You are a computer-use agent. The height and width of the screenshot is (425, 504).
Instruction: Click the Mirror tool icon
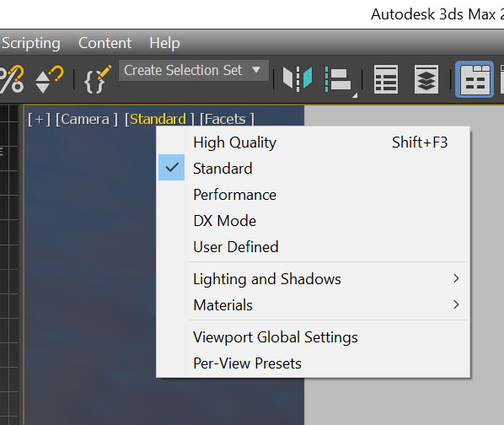[298, 79]
